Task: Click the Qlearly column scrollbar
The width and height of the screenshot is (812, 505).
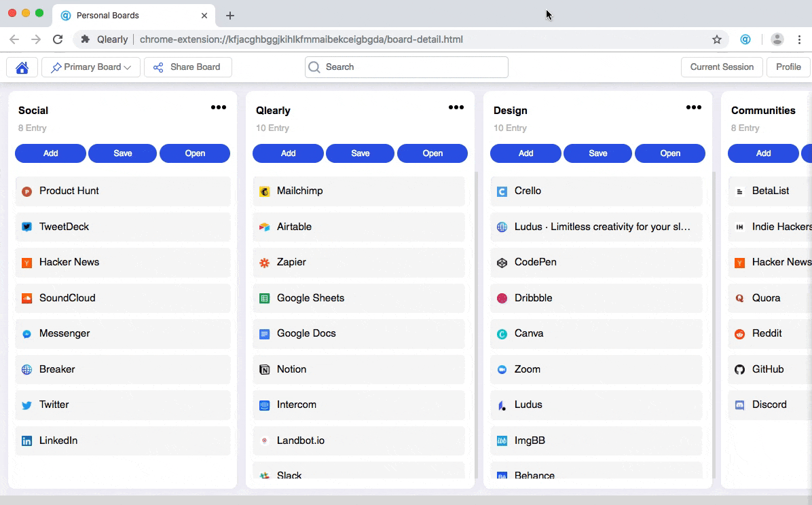Action: coord(477,325)
